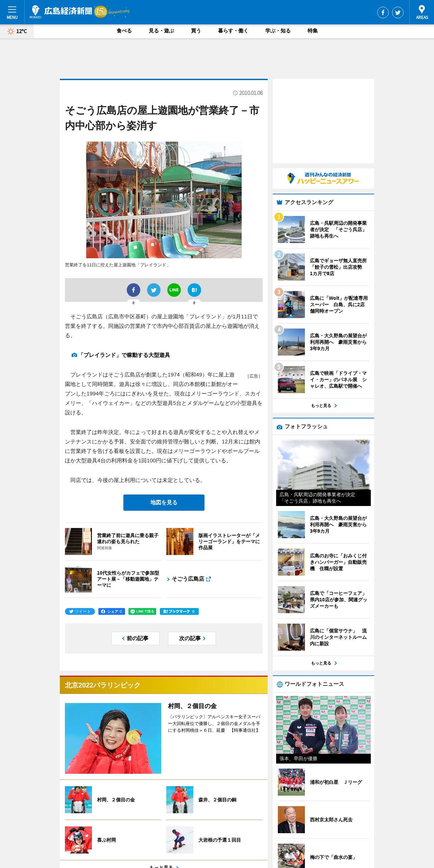Share article via round Twitter icon
The width and height of the screenshot is (434, 868).
coord(154,290)
